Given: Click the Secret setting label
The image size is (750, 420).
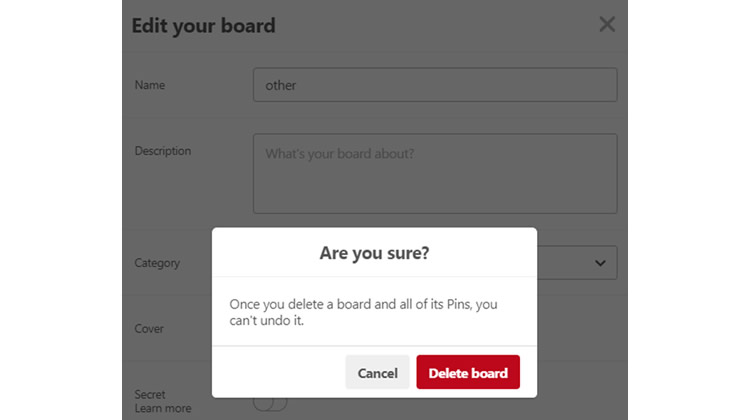Looking at the screenshot, I should coord(150,394).
